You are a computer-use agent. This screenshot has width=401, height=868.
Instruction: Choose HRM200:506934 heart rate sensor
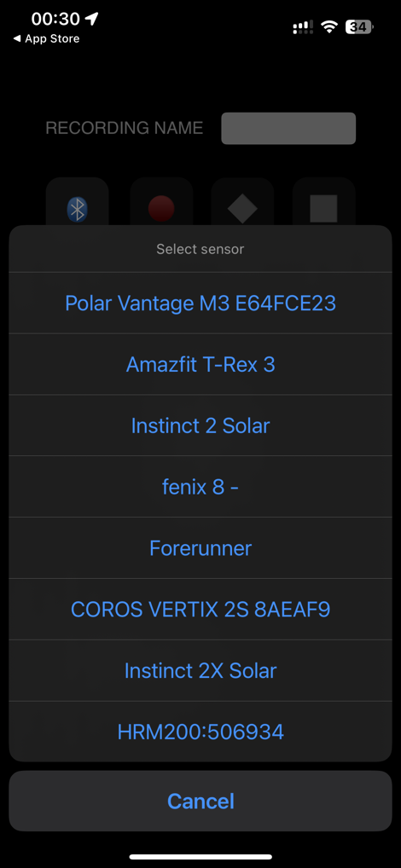tap(200, 732)
